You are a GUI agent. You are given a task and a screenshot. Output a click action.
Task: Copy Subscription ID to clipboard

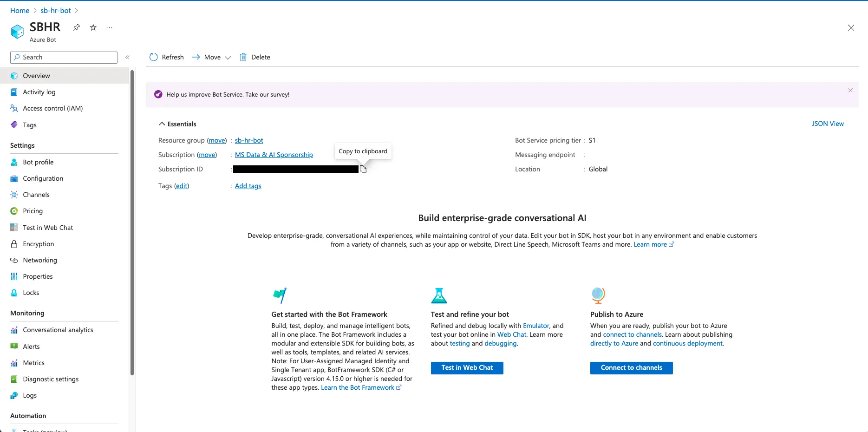coord(363,170)
